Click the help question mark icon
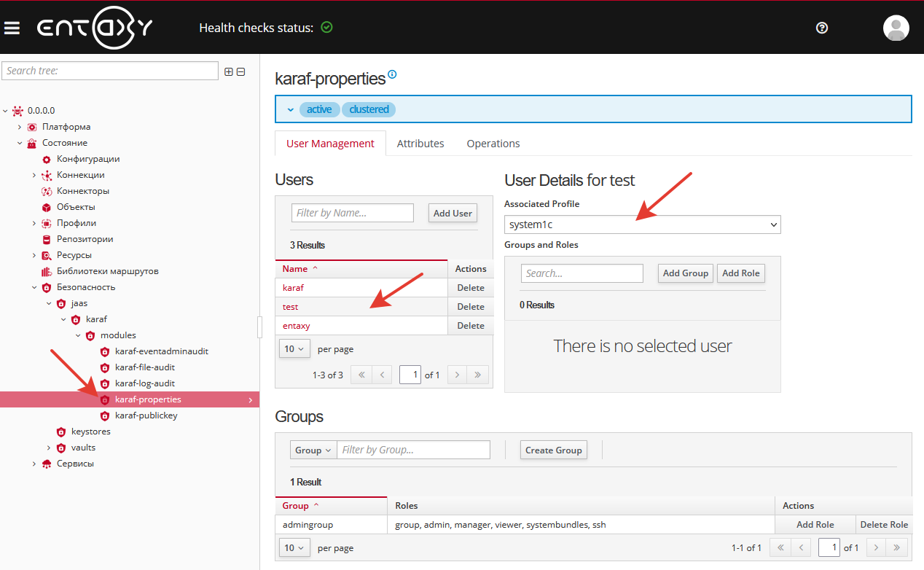This screenshot has width=924, height=570. pos(822,28)
